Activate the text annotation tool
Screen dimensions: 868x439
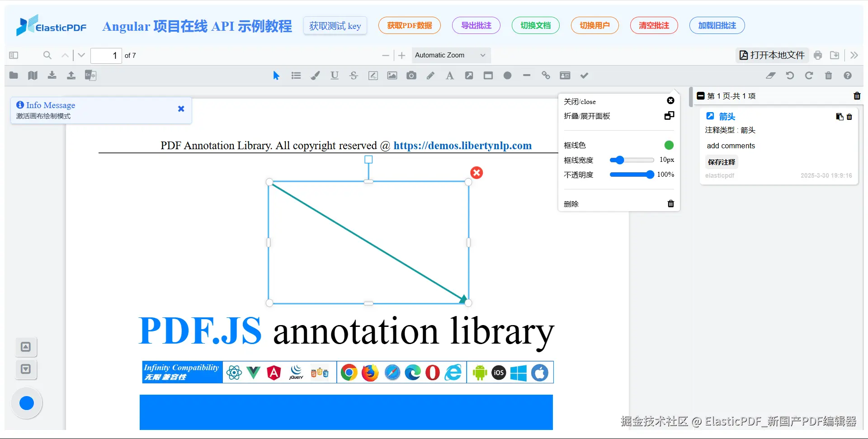click(449, 76)
